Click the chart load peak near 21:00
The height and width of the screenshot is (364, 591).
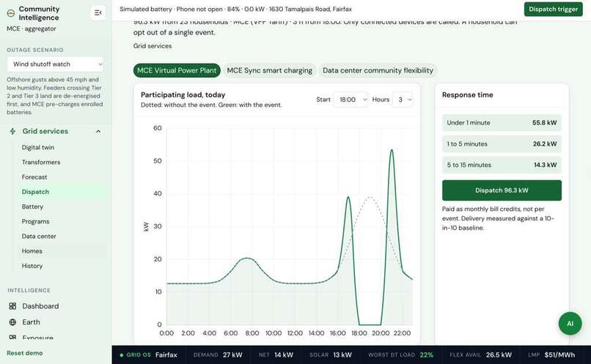click(392, 151)
